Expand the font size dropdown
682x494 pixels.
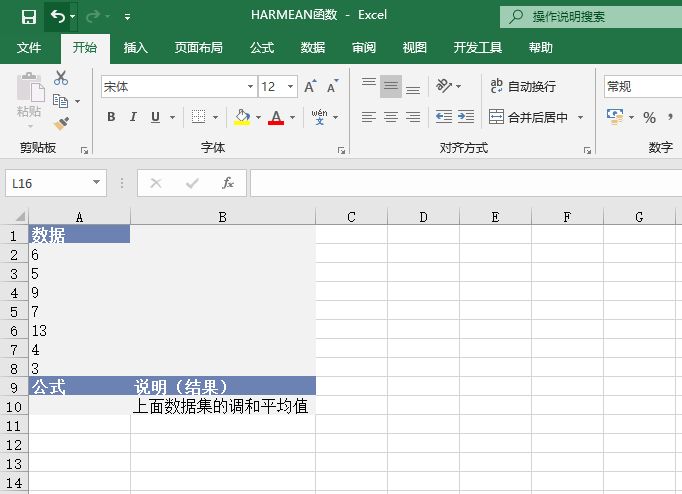coord(291,87)
